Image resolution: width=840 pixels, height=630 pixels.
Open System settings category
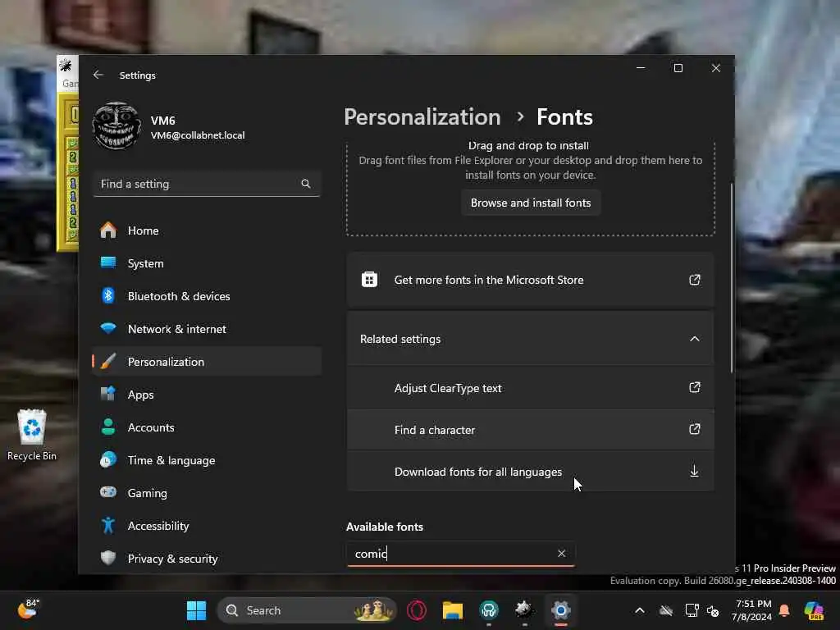point(207,263)
